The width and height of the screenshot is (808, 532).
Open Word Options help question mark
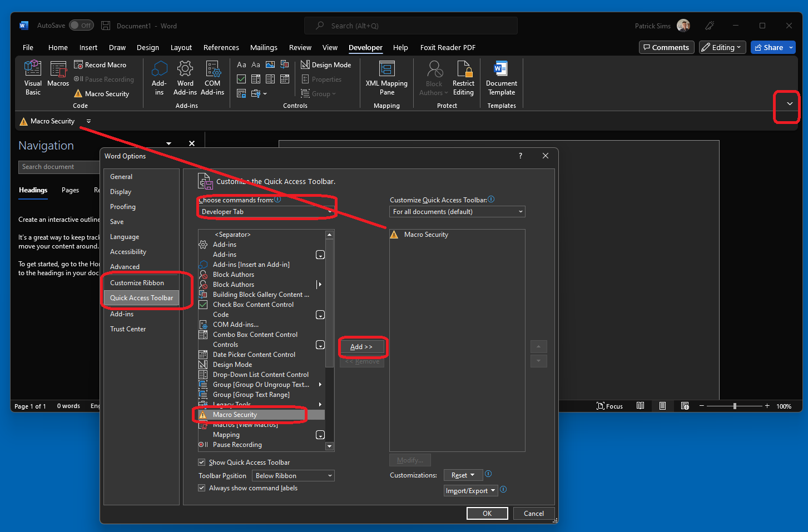coord(521,156)
